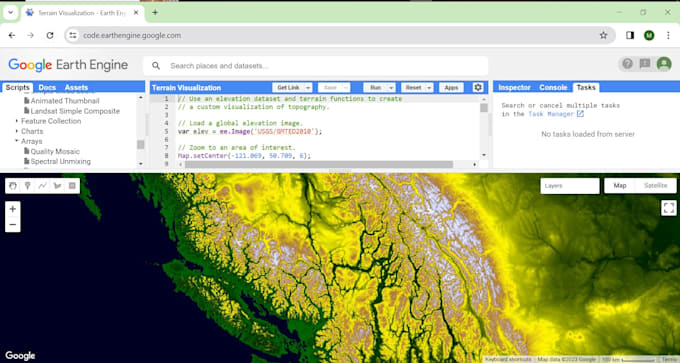Image resolution: width=680 pixels, height=363 pixels.
Task: Click the code editor vertical scrollbar
Action: [484, 108]
